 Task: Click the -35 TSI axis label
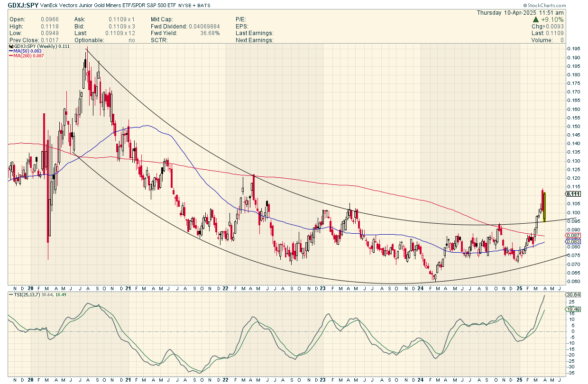[x=571, y=372]
